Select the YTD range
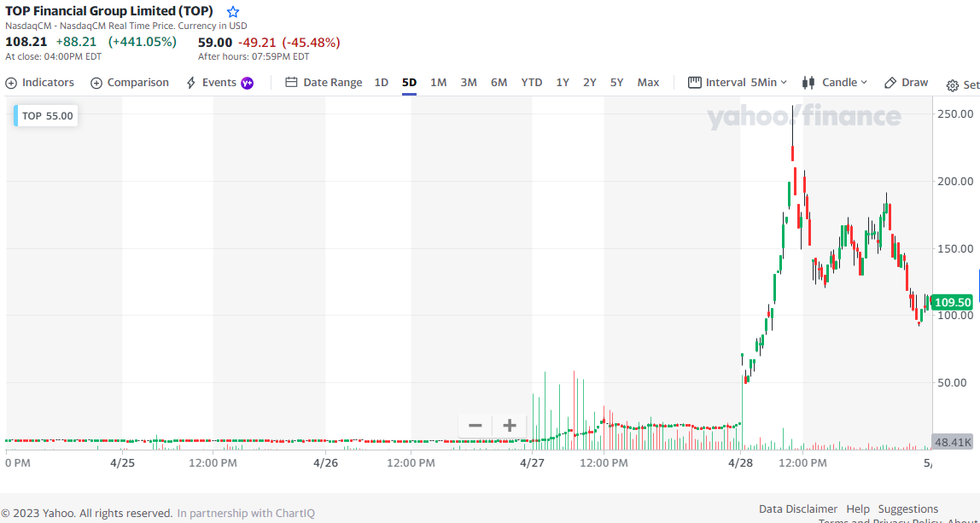 532,83
